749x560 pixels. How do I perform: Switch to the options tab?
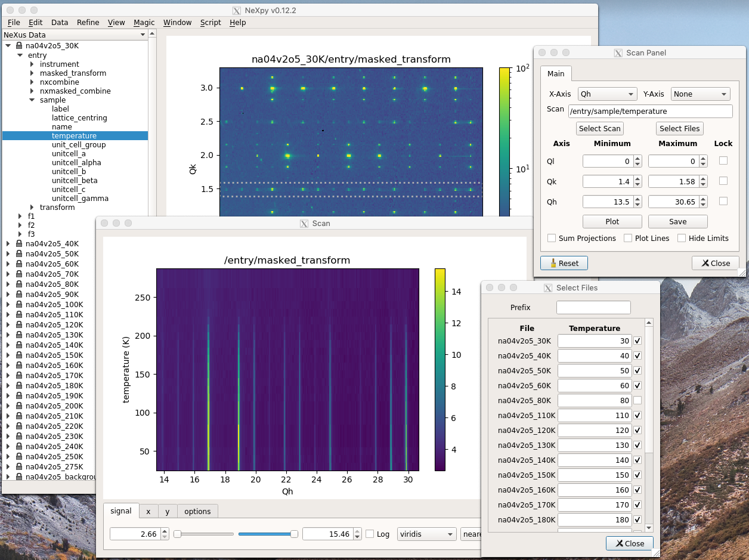click(197, 511)
